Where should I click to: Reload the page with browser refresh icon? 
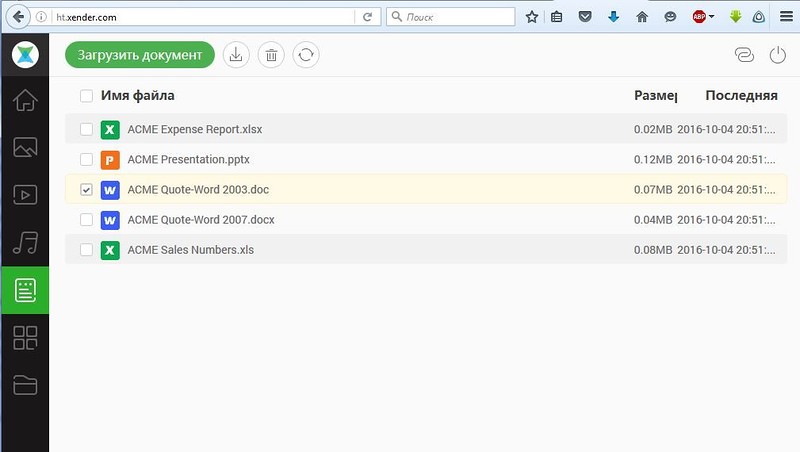tap(367, 17)
